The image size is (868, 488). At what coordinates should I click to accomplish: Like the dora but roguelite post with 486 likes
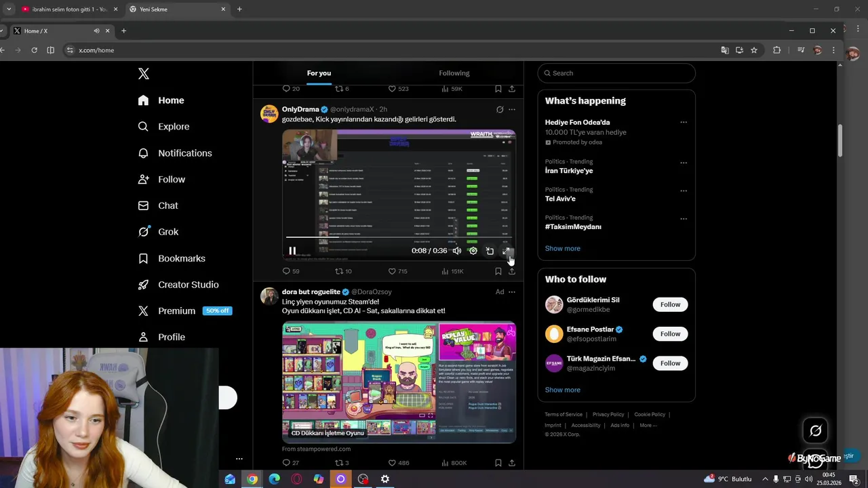point(398,463)
